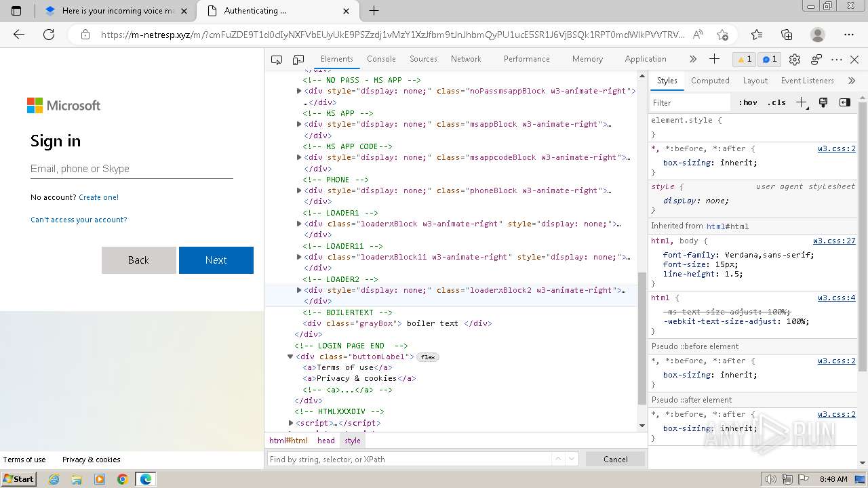Switch to the Sources tab
This screenshot has height=488, width=868.
click(423, 59)
